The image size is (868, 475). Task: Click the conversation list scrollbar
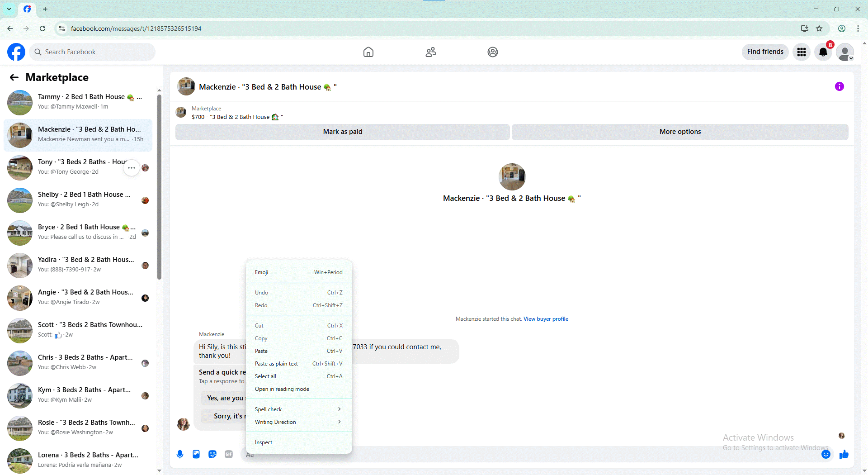tap(159, 186)
